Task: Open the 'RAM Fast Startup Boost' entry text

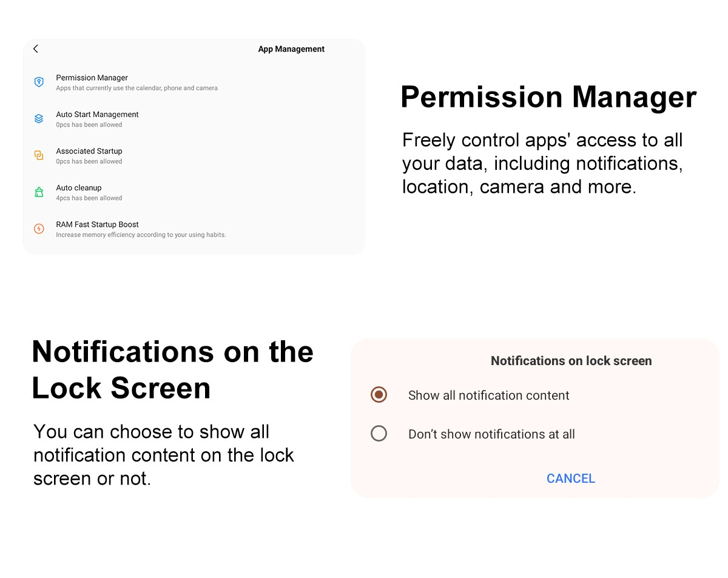Action: pos(97,224)
